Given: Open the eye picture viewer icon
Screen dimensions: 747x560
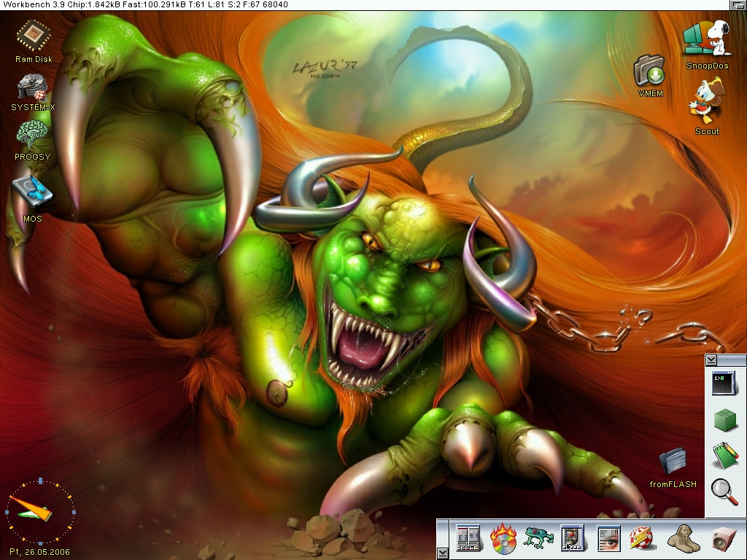Looking at the screenshot, I should [x=609, y=538].
